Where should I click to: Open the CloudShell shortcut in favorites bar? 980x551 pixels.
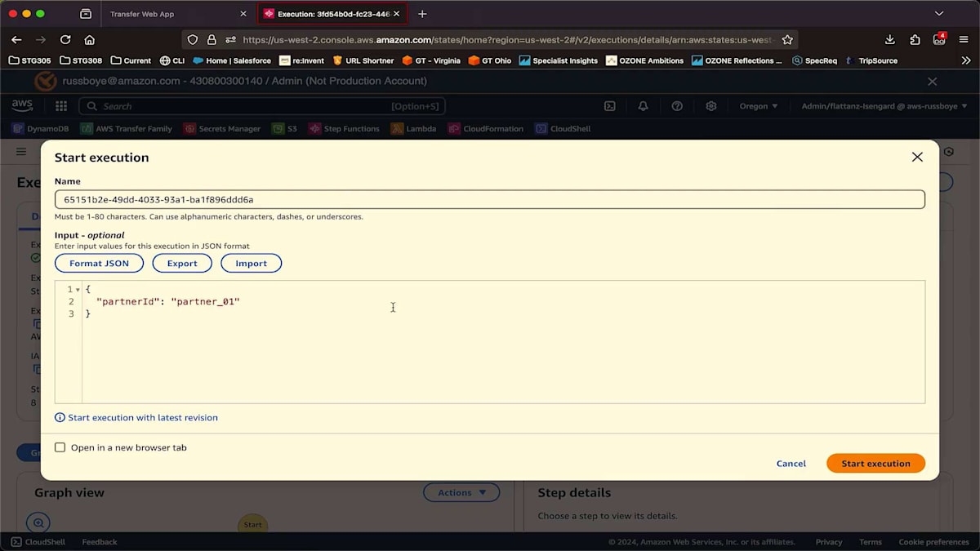pos(563,128)
